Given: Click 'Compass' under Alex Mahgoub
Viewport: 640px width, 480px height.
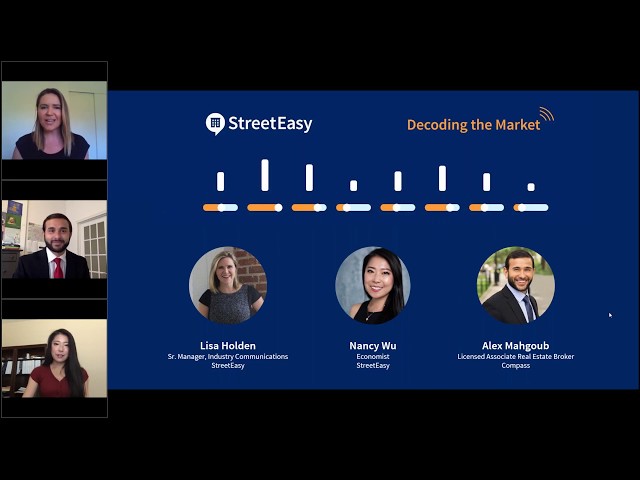Looking at the screenshot, I should 516,366.
